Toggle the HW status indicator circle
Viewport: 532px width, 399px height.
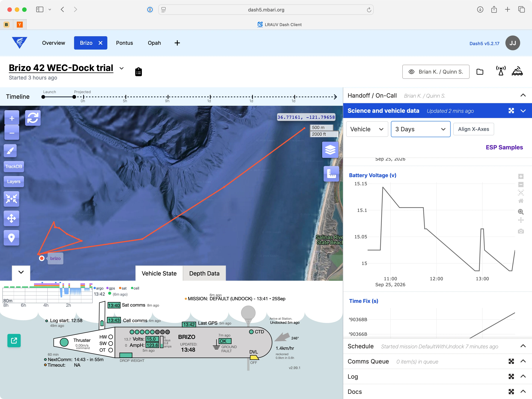111,337
